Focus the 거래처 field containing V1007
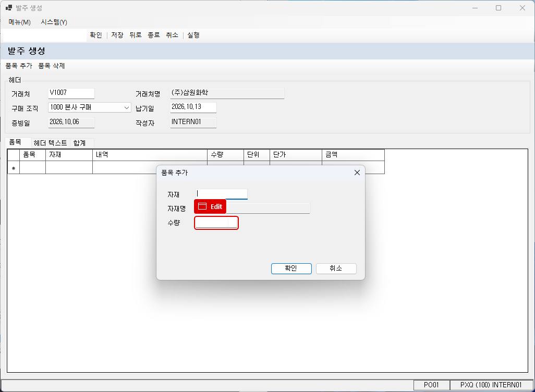This screenshot has height=392, width=535. pyautogui.click(x=71, y=93)
